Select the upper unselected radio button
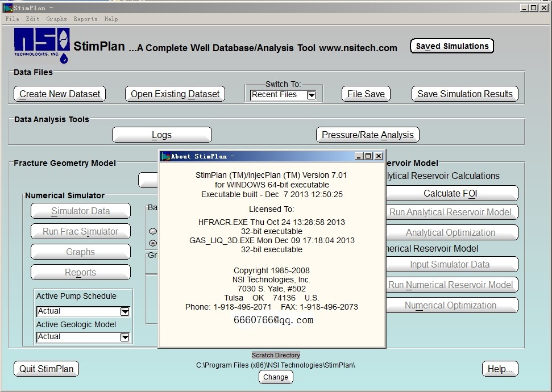Image resolution: width=552 pixels, height=392 pixels. click(x=153, y=231)
